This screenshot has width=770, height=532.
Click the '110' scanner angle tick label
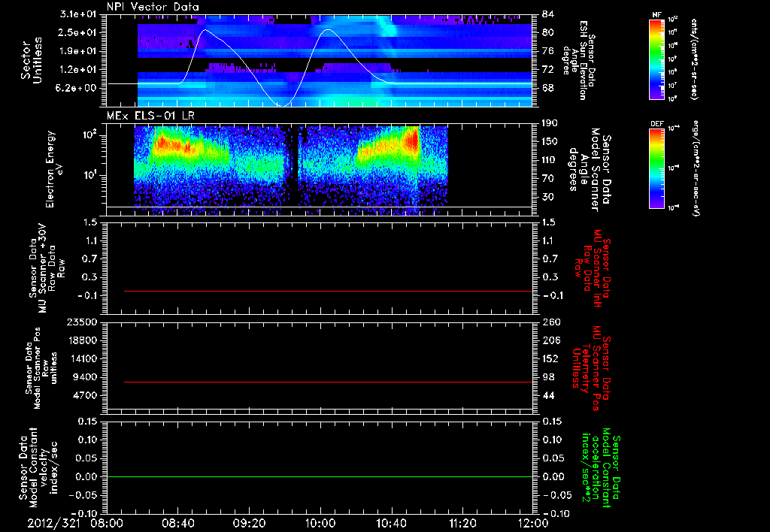[x=550, y=160]
